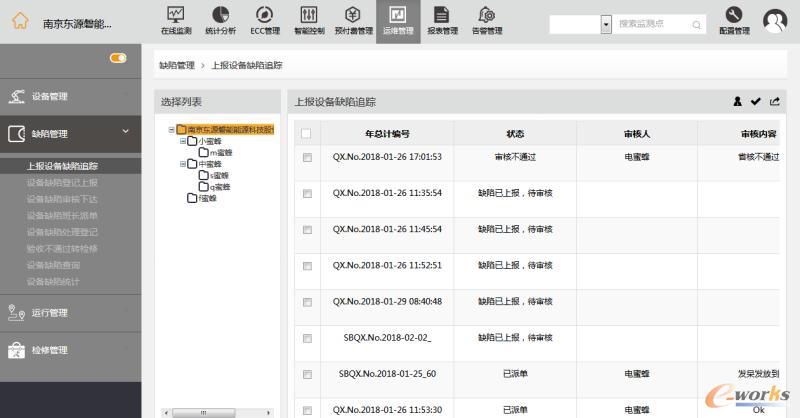The image size is (800, 418).
Task: Open the top search dropdown arrow
Action: point(606,24)
